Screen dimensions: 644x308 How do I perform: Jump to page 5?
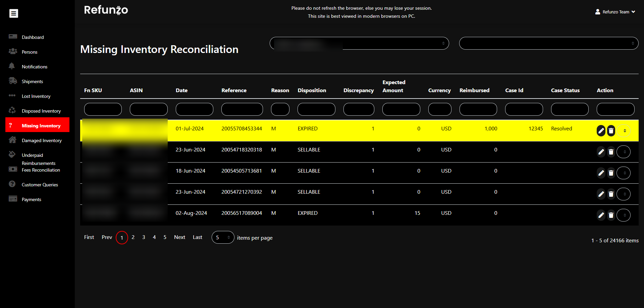tap(165, 237)
